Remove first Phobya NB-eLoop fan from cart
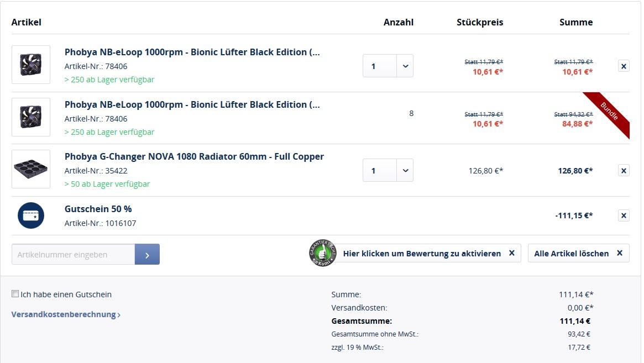Screen dimensions: 644x363 coord(624,66)
